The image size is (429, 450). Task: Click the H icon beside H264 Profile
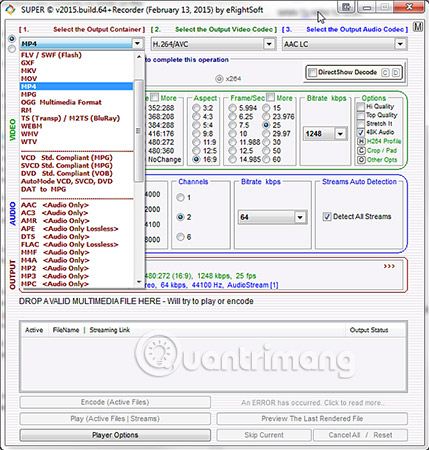click(361, 141)
